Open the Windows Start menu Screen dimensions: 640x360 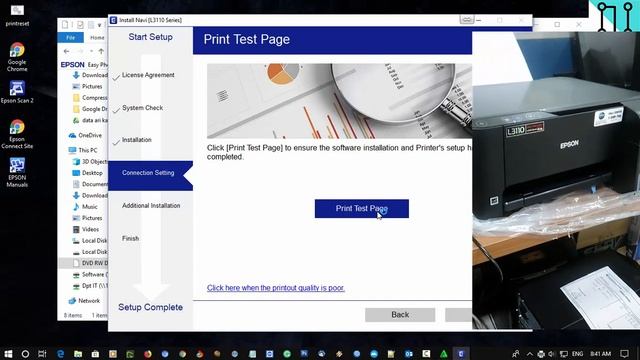pos(8,354)
